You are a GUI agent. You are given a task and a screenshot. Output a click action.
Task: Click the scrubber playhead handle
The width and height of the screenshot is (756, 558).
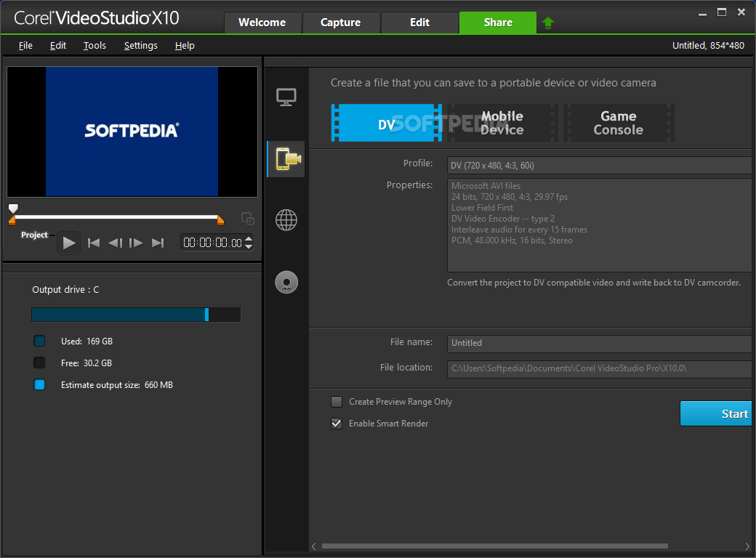pos(14,209)
